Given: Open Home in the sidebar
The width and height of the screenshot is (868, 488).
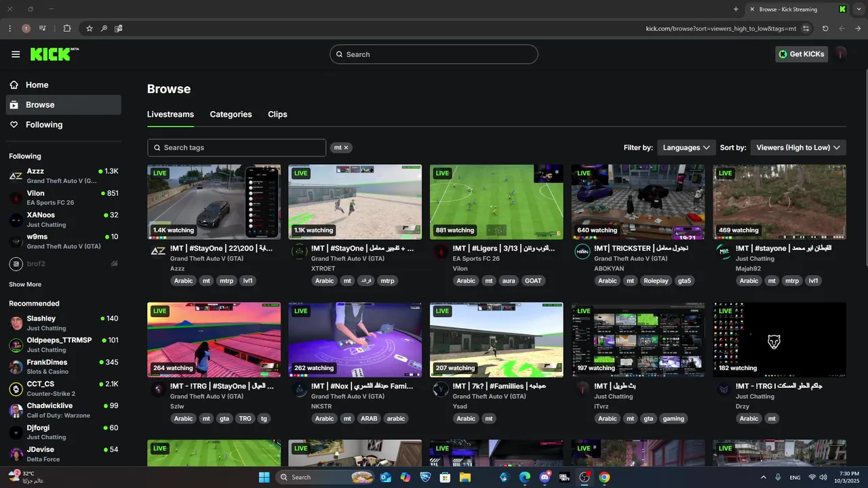Looking at the screenshot, I should pos(63,85).
